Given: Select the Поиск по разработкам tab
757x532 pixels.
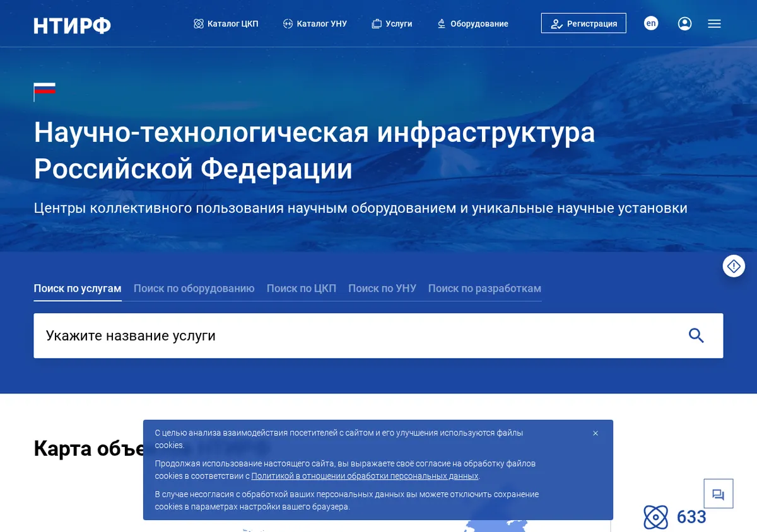Looking at the screenshot, I should [x=484, y=288].
